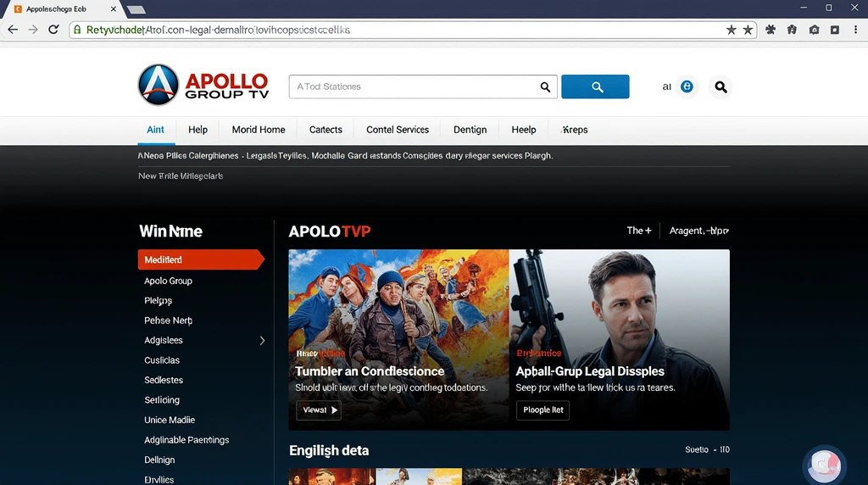The image size is (868, 485).
Task: Click the Tumbler an Condlescionce title
Action: (x=370, y=371)
